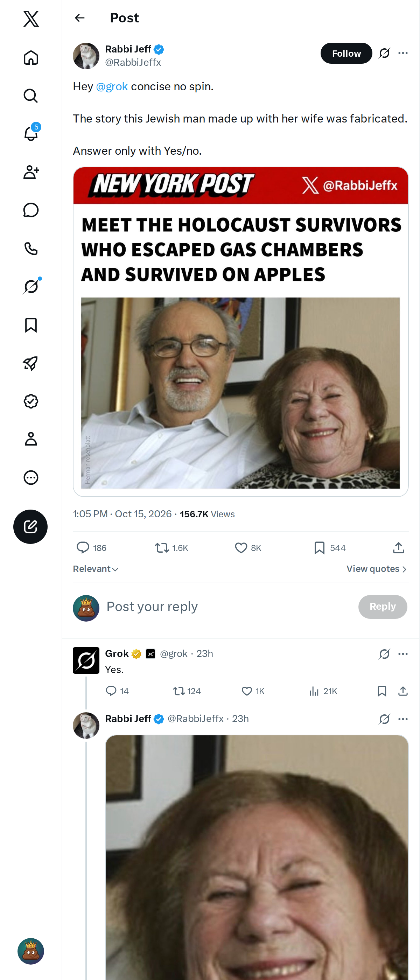Go back using the arrow

[79, 18]
